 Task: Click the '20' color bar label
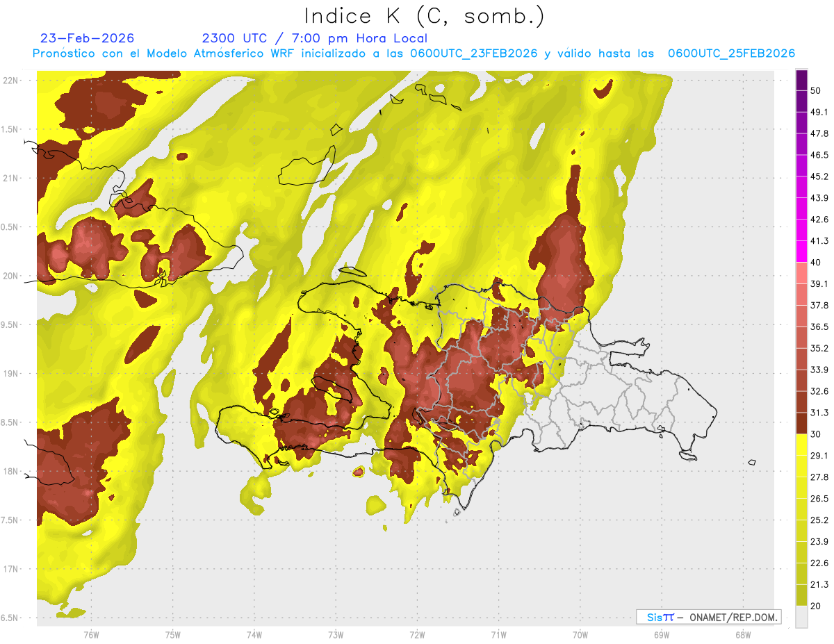pos(817,606)
